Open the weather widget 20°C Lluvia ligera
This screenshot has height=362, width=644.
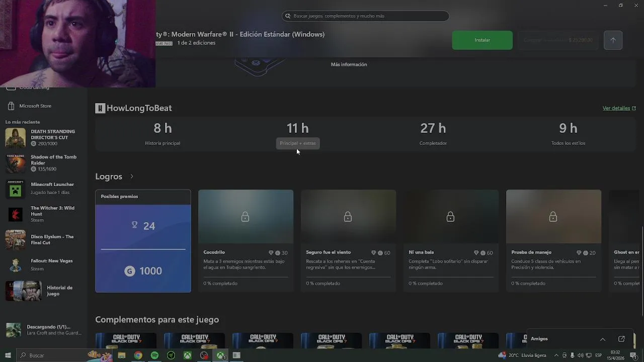pos(522,355)
